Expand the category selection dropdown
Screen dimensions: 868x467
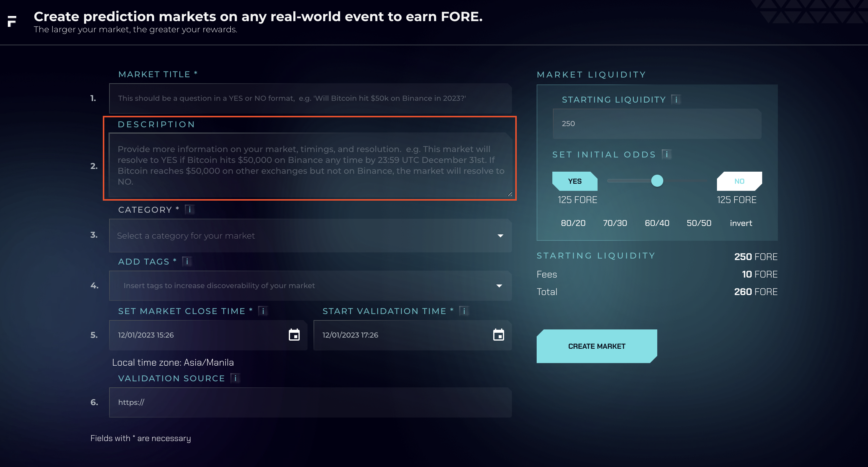pyautogui.click(x=500, y=236)
